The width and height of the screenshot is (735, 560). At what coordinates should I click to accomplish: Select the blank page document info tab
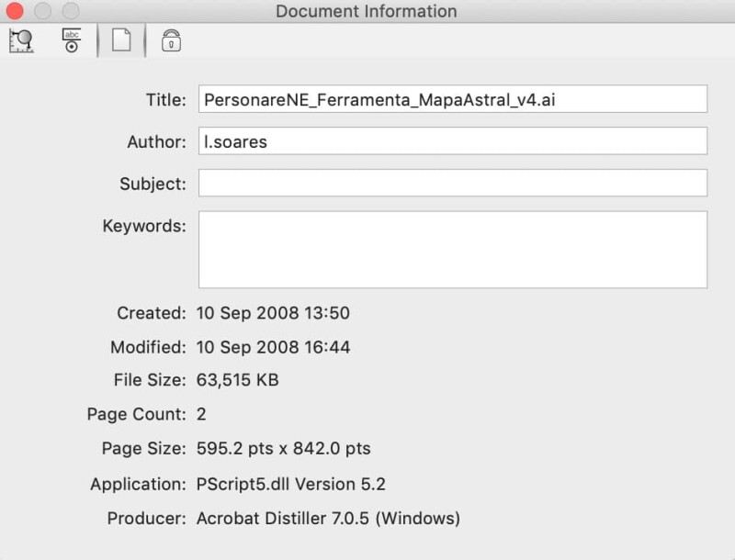click(x=121, y=41)
